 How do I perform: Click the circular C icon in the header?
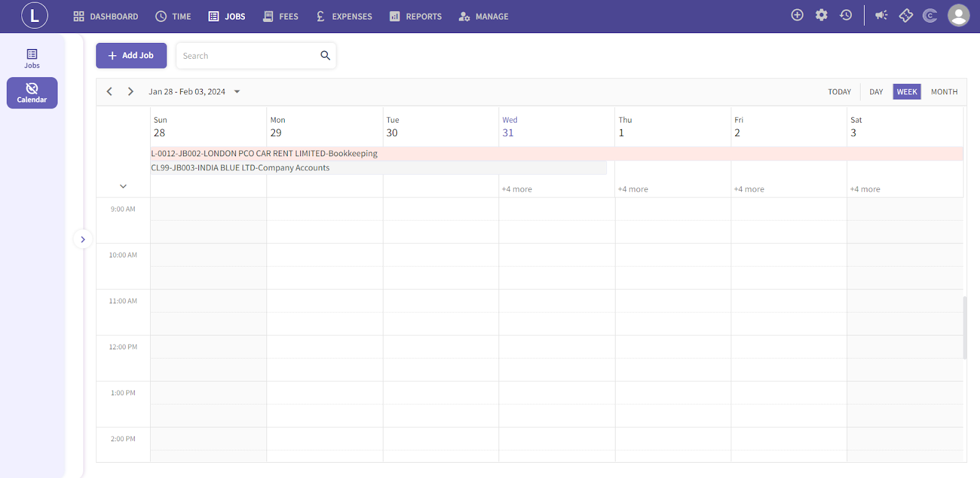(x=930, y=16)
